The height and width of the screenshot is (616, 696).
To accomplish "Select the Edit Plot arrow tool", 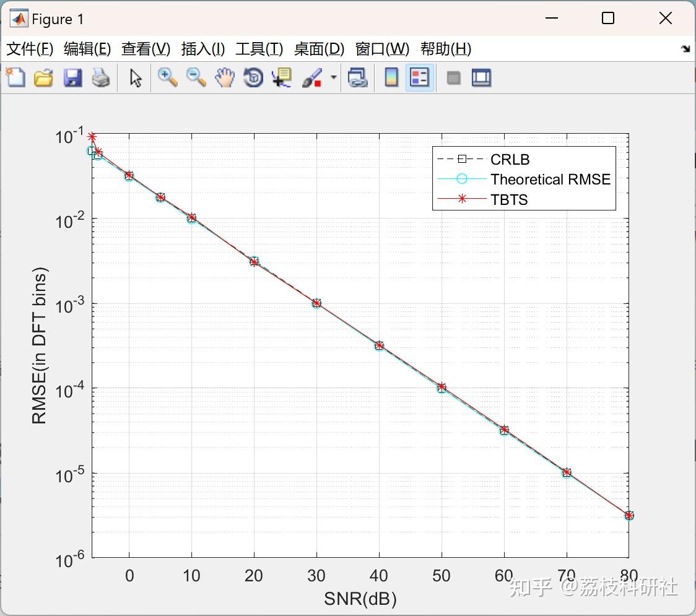I will 136,78.
